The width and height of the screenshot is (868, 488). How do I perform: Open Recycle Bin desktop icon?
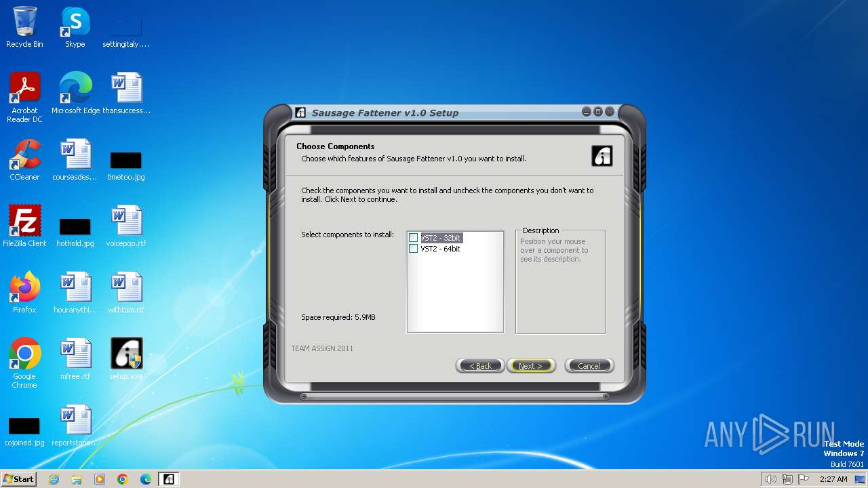coord(24,27)
